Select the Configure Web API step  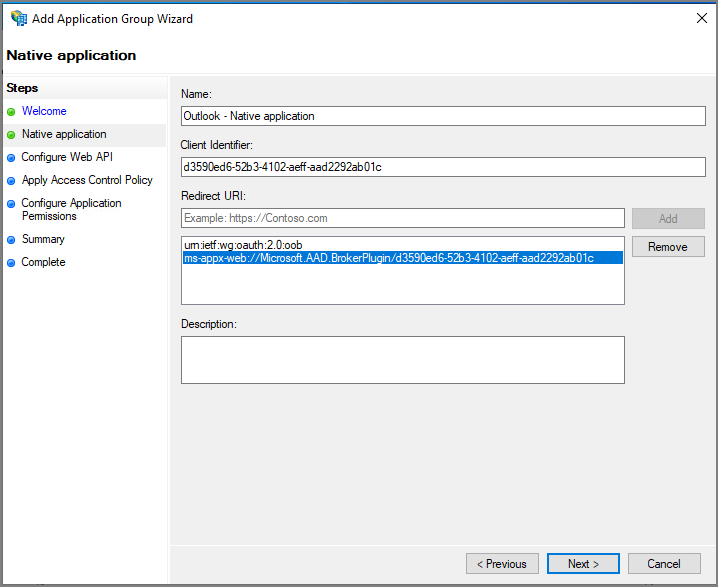[x=67, y=157]
